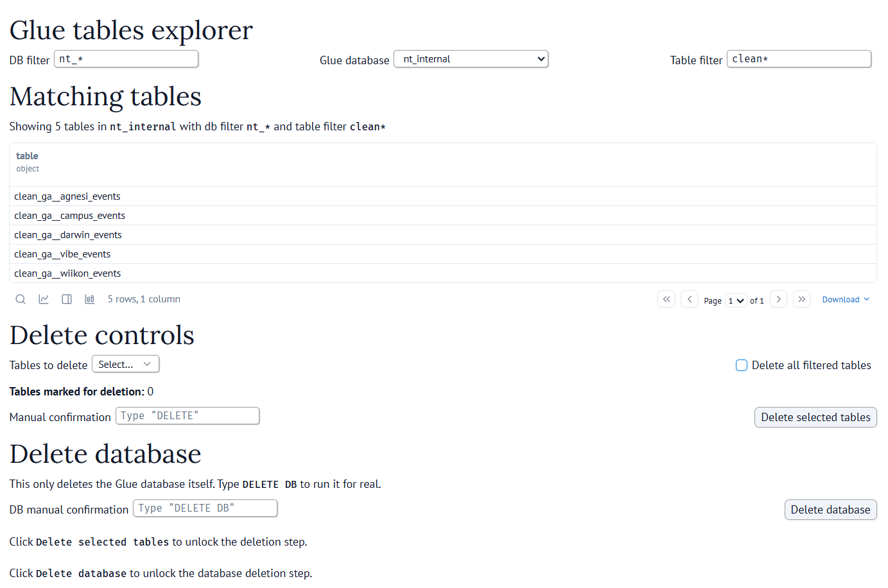Viewport: 888px width, 588px height.
Task: Click the Delete database button
Action: 830,510
